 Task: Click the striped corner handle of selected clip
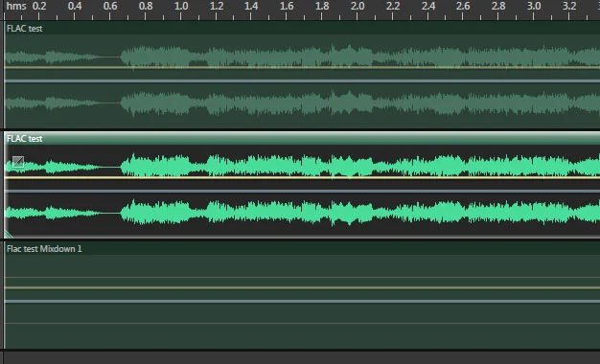click(8, 234)
